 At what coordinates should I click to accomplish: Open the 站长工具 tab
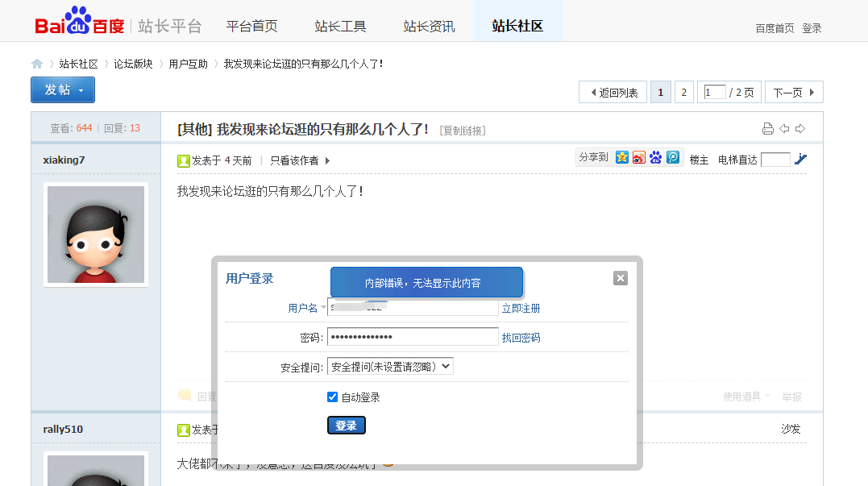pos(340,26)
